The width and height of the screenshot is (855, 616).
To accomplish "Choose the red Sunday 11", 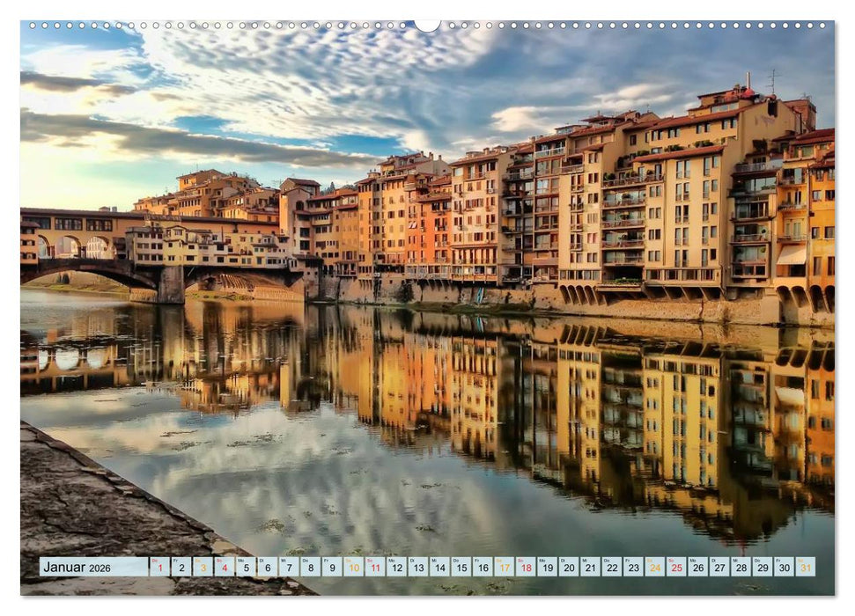I will pyautogui.click(x=376, y=567).
